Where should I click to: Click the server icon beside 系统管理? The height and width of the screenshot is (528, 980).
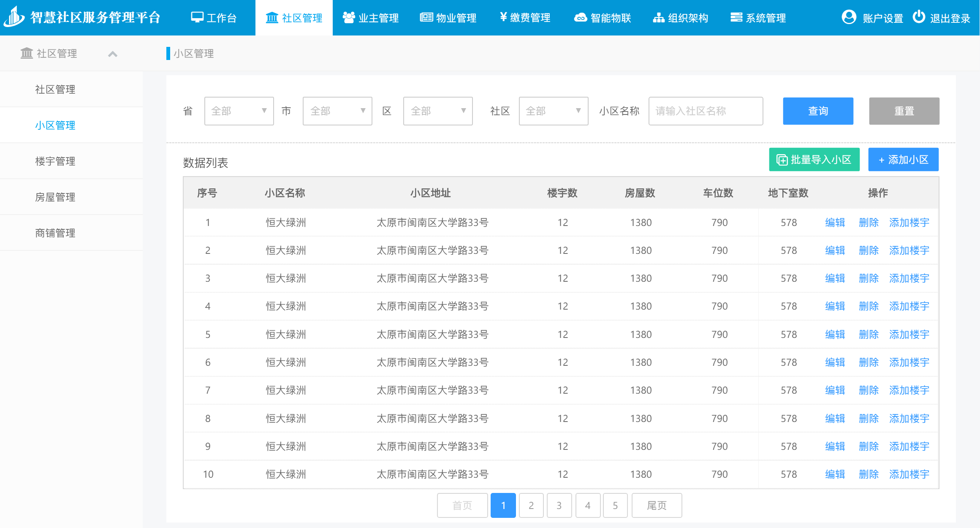736,17
